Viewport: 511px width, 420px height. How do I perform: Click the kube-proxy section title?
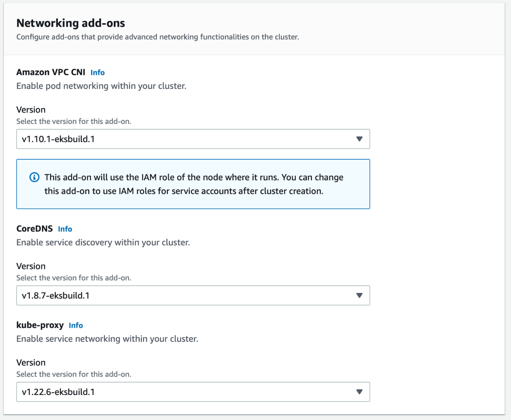[x=40, y=325]
